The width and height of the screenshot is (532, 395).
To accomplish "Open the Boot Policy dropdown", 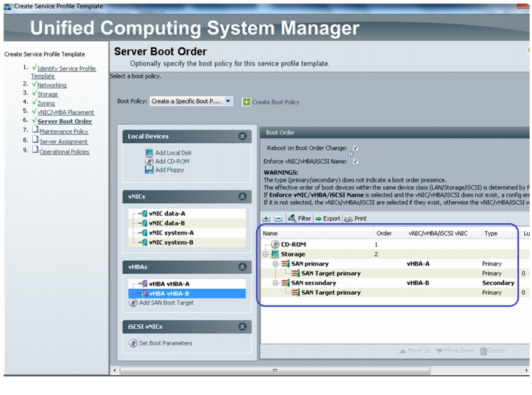I will point(228,101).
